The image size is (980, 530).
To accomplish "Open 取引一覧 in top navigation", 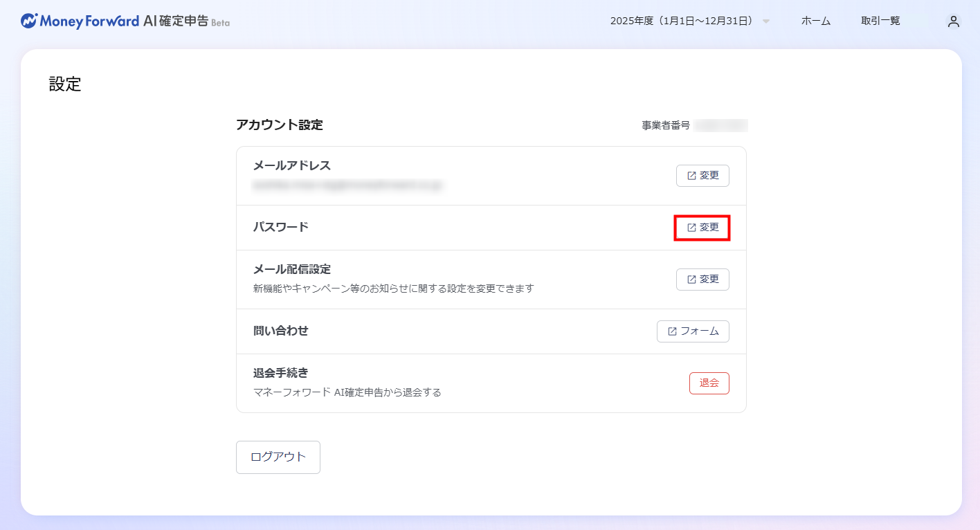I will pos(880,21).
